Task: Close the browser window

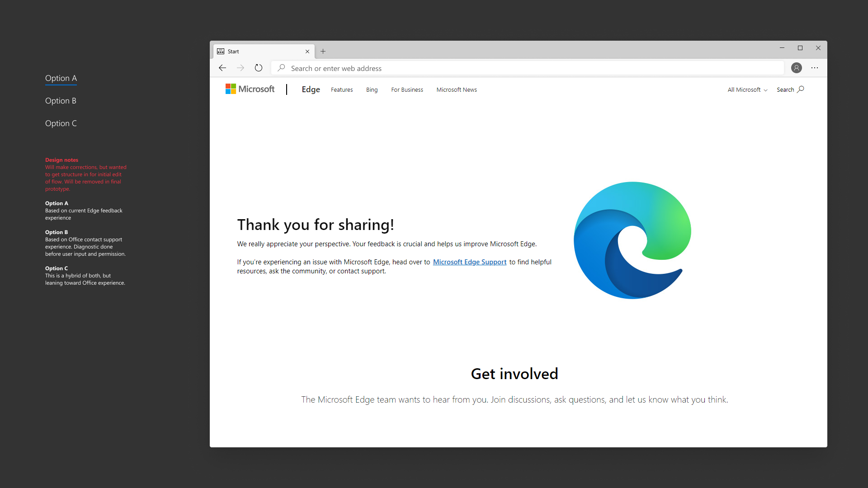Action: (818, 48)
